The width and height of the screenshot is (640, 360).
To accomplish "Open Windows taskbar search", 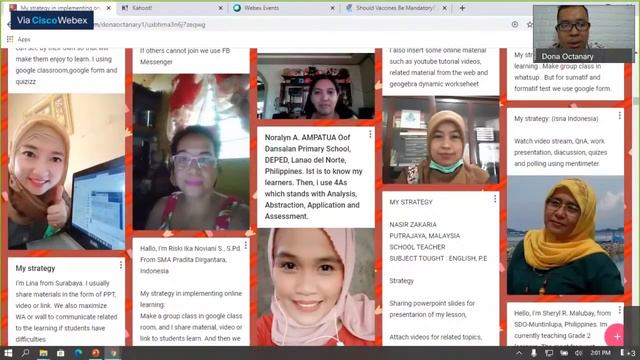I will point(25,353).
